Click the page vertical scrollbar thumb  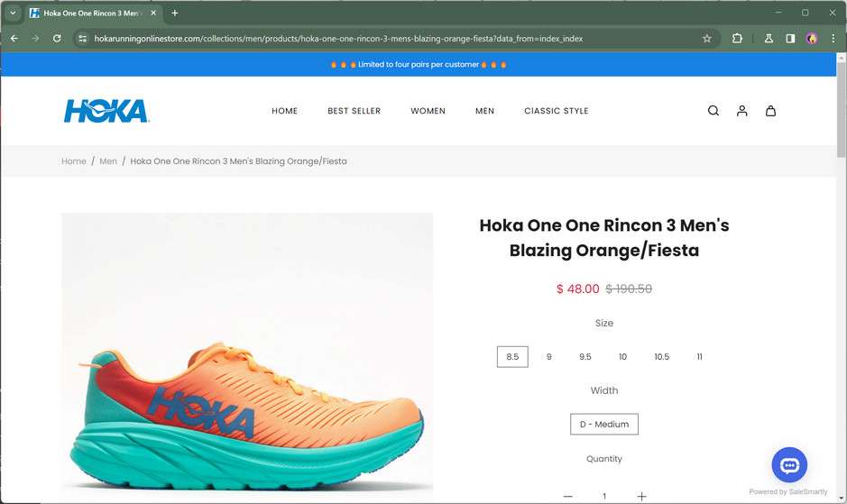point(841,111)
